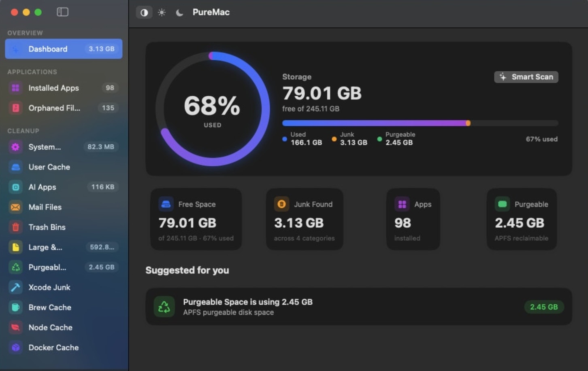Click the Docker Cache cube icon

15,348
